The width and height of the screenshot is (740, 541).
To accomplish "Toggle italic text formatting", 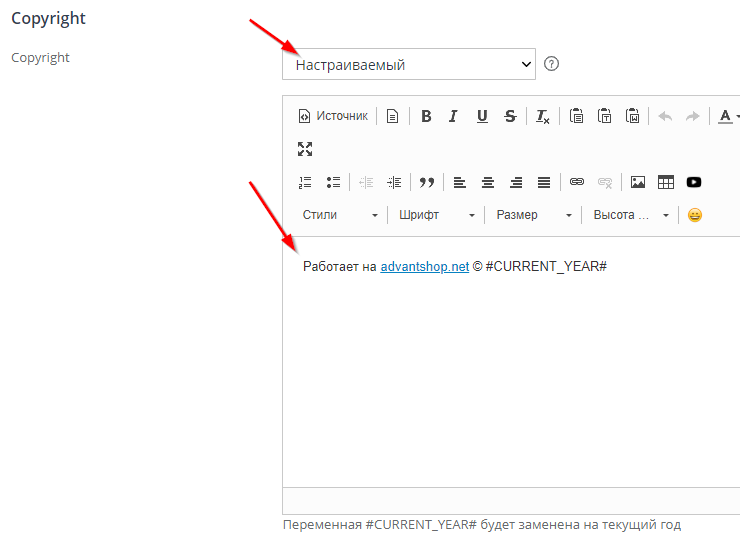I will tap(453, 116).
